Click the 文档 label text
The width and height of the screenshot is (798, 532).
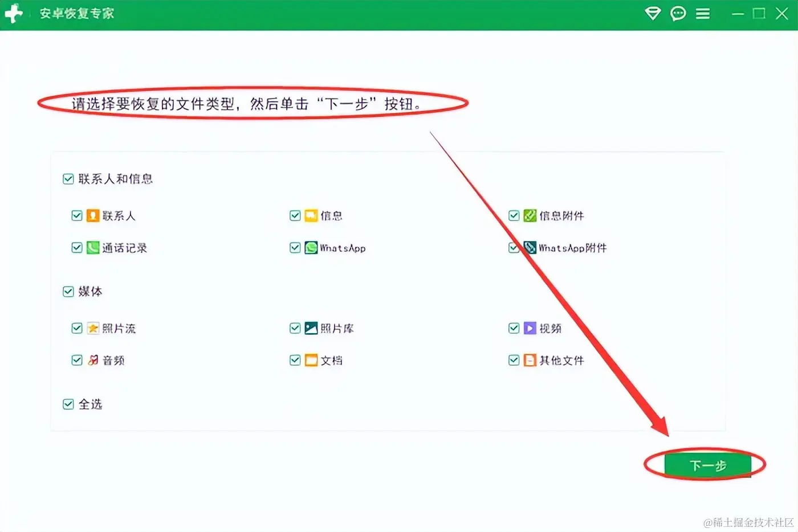coord(331,361)
